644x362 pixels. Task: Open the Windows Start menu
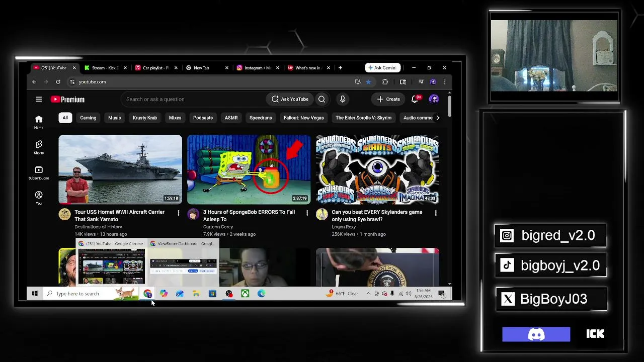point(35,294)
